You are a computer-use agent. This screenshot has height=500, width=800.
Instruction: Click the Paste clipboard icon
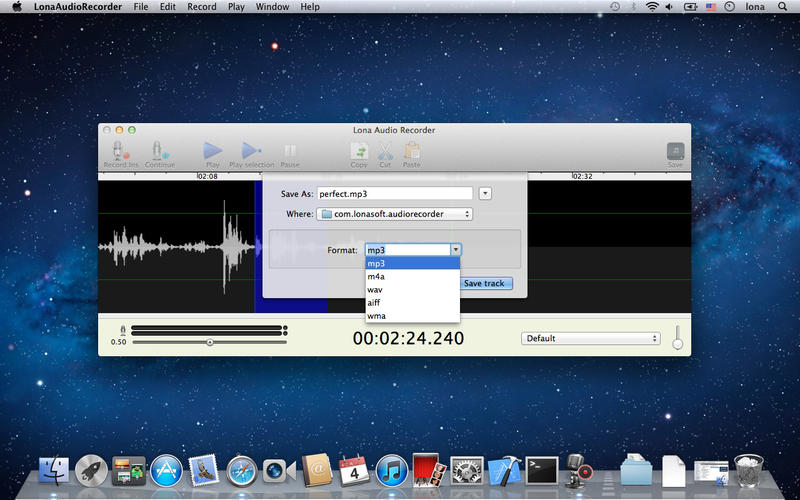tap(411, 151)
